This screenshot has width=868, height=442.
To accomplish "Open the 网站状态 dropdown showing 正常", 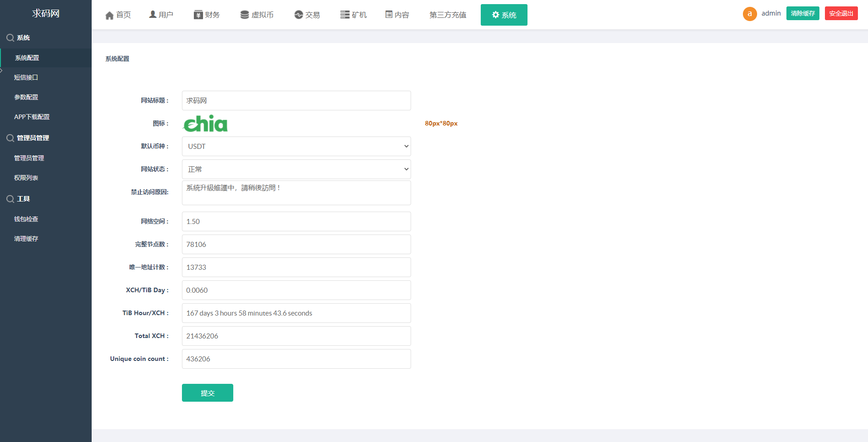I will click(x=296, y=169).
